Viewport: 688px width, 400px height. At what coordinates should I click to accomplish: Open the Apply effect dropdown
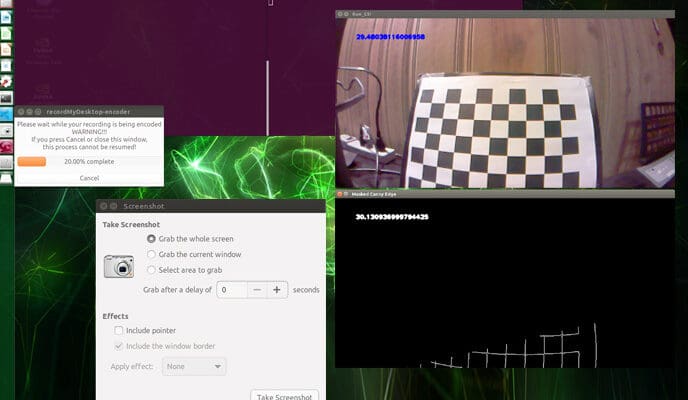(193, 367)
